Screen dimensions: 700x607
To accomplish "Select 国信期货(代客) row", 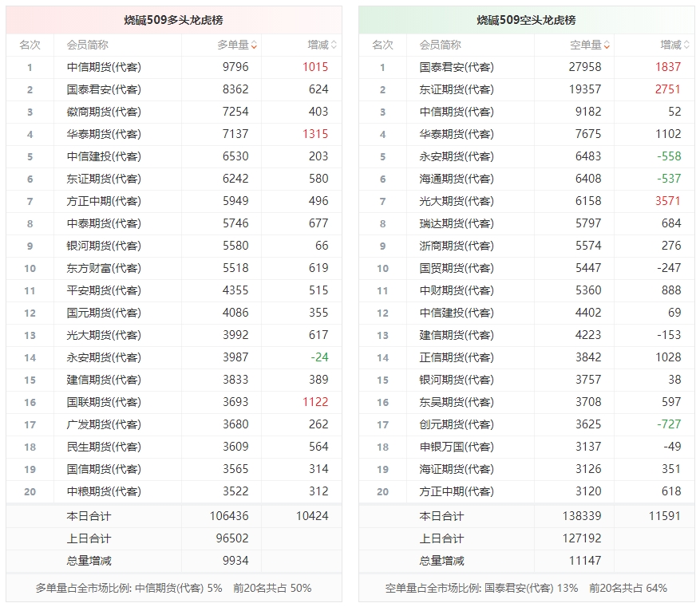I will point(174,469).
